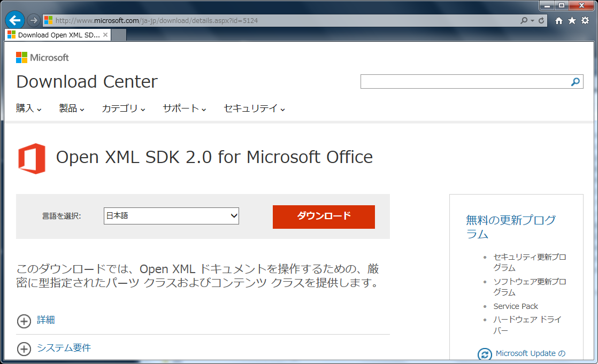This screenshot has width=598, height=364.
Task: Open the browser Home page icon
Action: click(x=559, y=20)
